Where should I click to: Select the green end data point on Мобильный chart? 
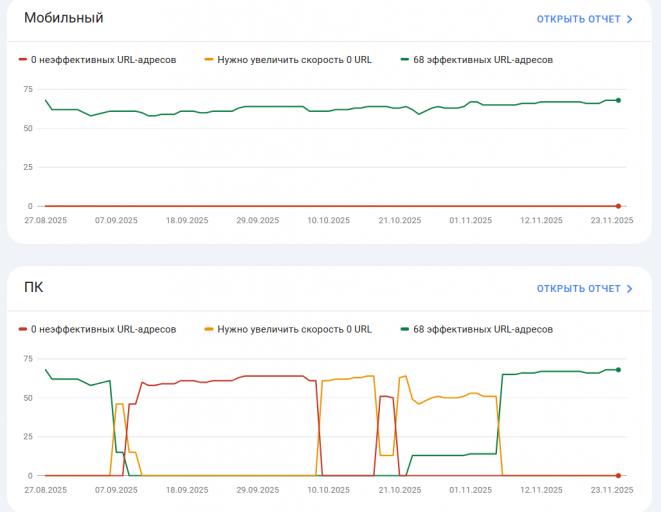tap(619, 100)
